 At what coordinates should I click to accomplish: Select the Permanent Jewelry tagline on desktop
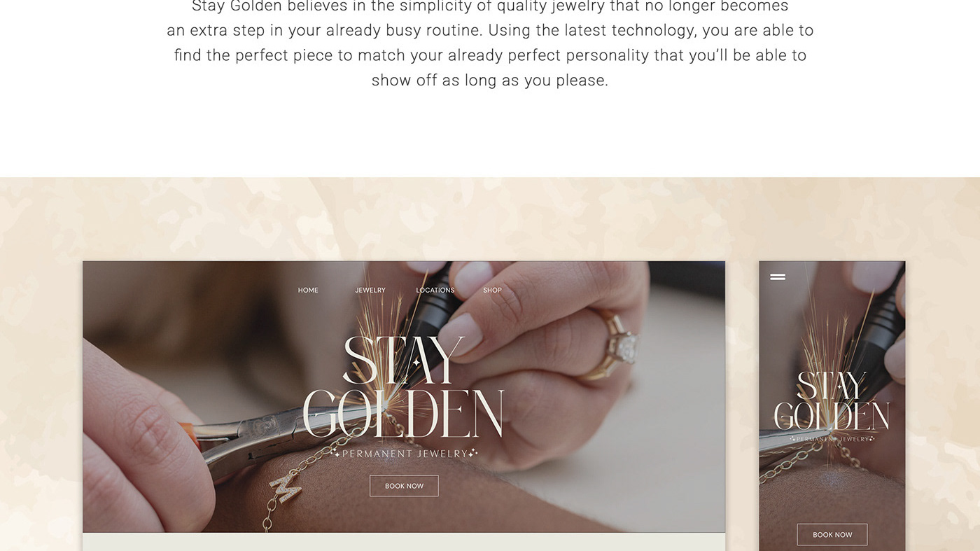point(405,454)
